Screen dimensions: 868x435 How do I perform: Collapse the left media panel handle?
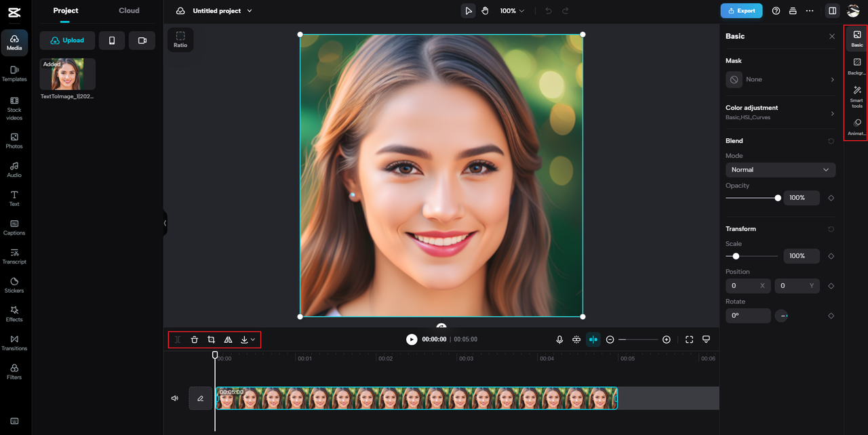click(165, 222)
